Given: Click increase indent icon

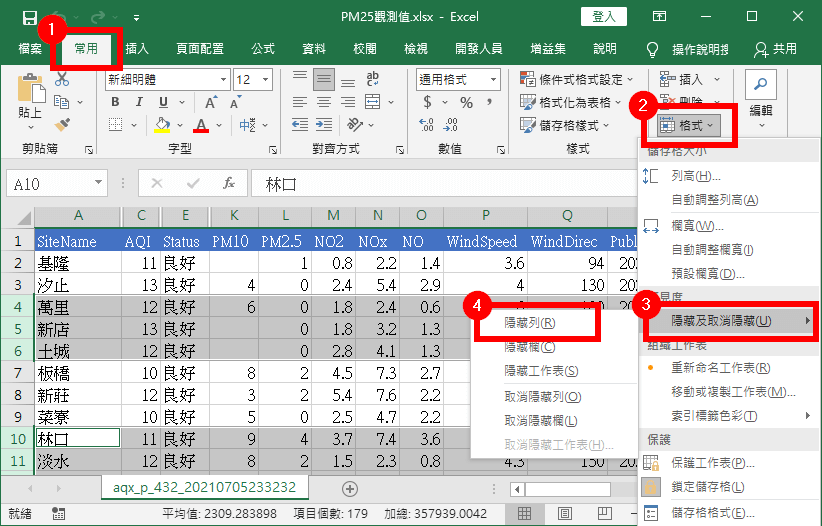Looking at the screenshot, I should tap(324, 125).
